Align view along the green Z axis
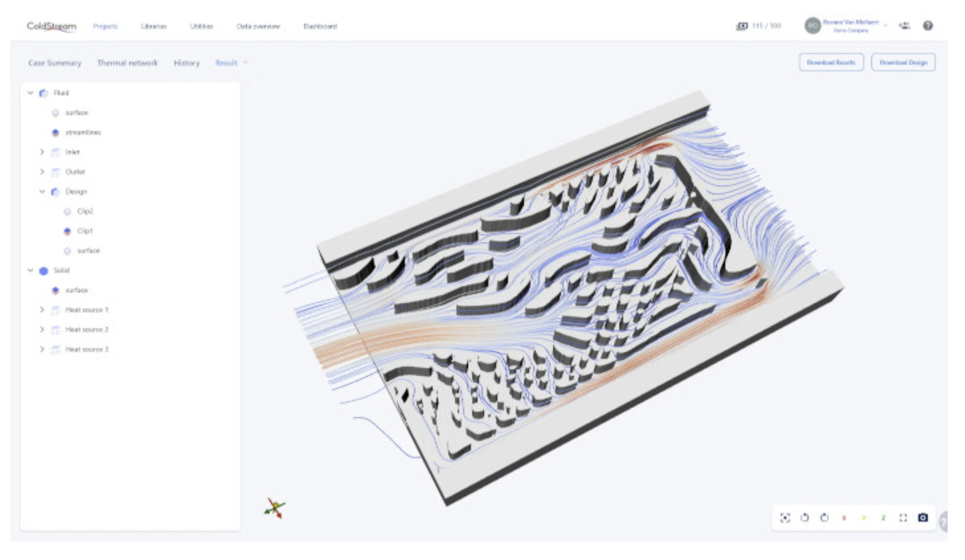The image size is (965, 560). point(883,518)
